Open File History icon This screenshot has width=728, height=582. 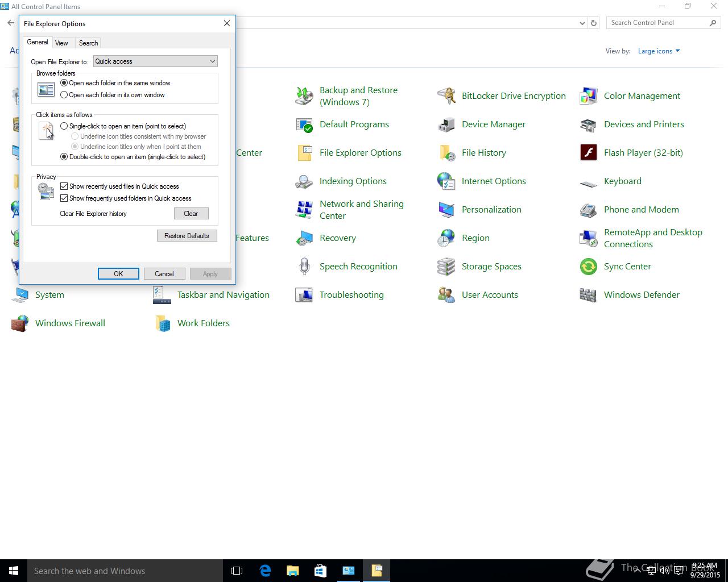coord(446,153)
